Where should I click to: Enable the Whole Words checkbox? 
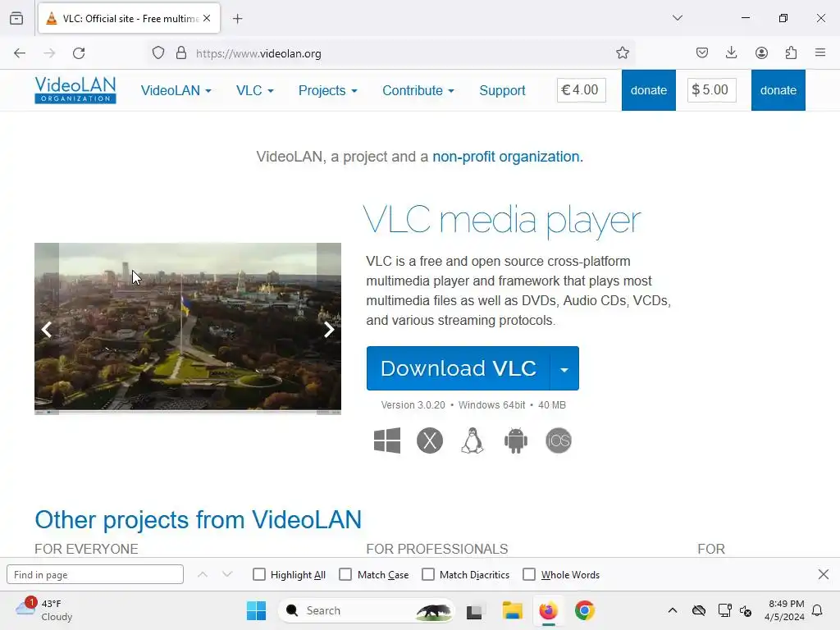click(x=529, y=574)
